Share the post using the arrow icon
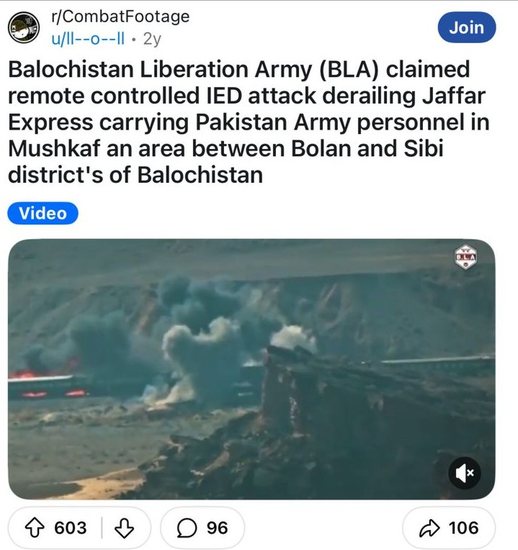The height and width of the screenshot is (550, 518). click(x=430, y=528)
